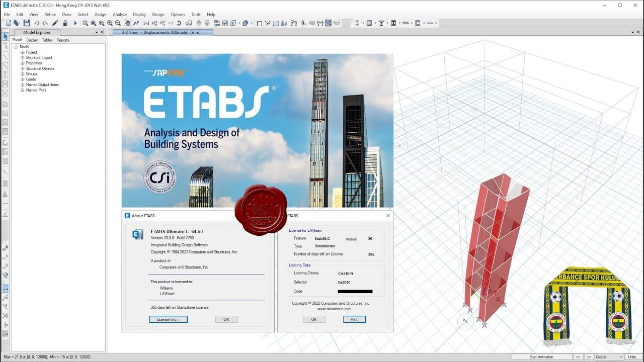Click the 3-d view toolbar icon
This screenshot has height=362, width=644.
pos(145,23)
